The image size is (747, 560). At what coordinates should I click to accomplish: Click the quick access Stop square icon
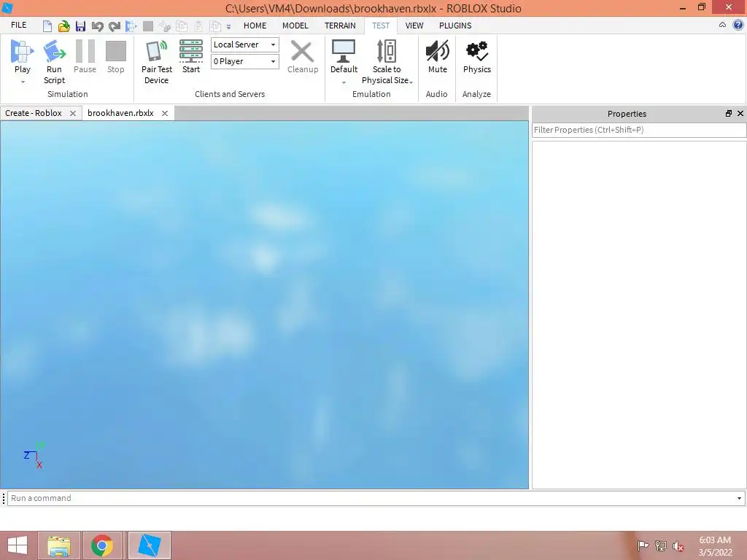(148, 26)
